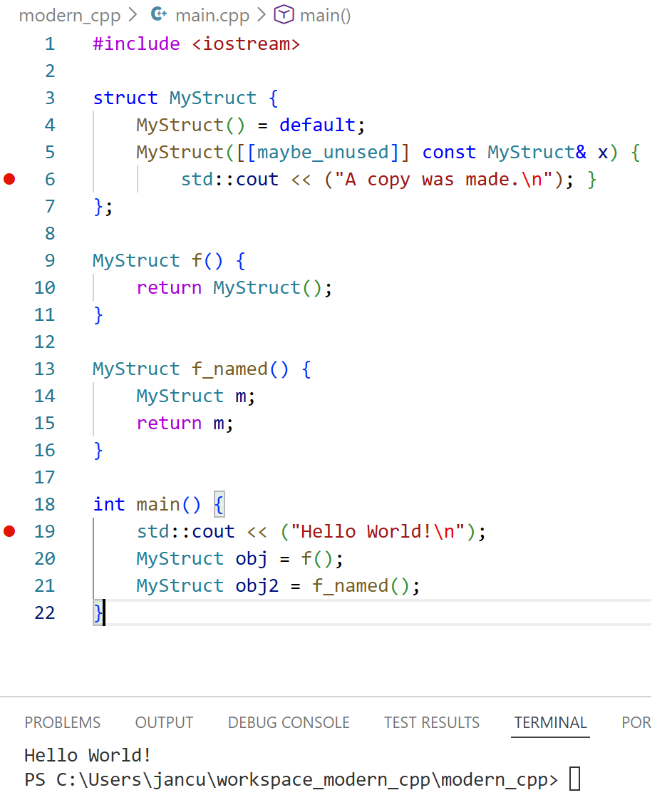
Task: Click the terminal prompt cursor
Action: click(575, 779)
